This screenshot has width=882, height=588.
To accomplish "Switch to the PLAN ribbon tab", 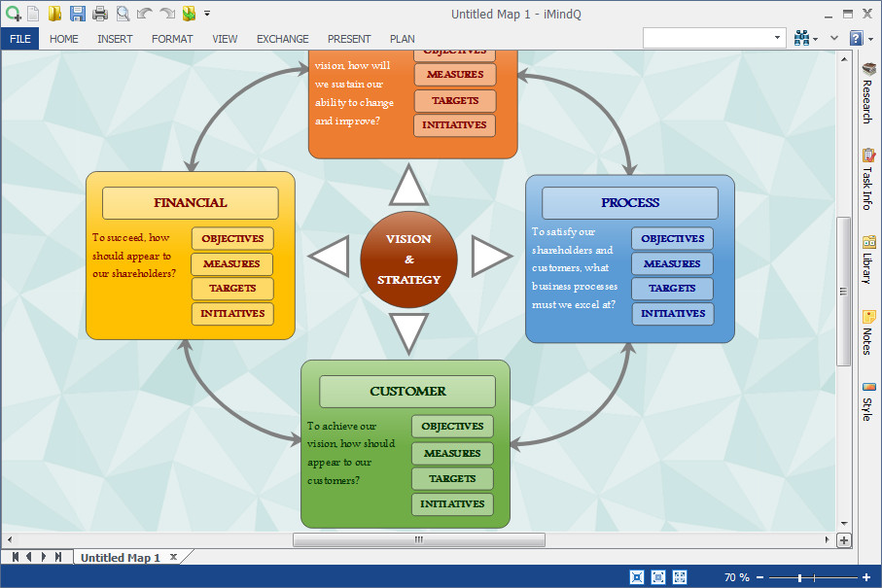I will 403,39.
